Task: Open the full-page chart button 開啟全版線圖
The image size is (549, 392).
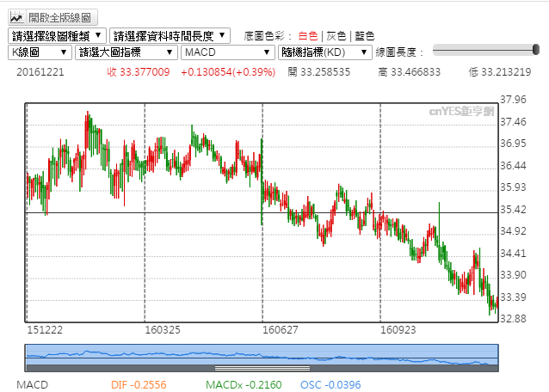Action: pyautogui.click(x=52, y=17)
